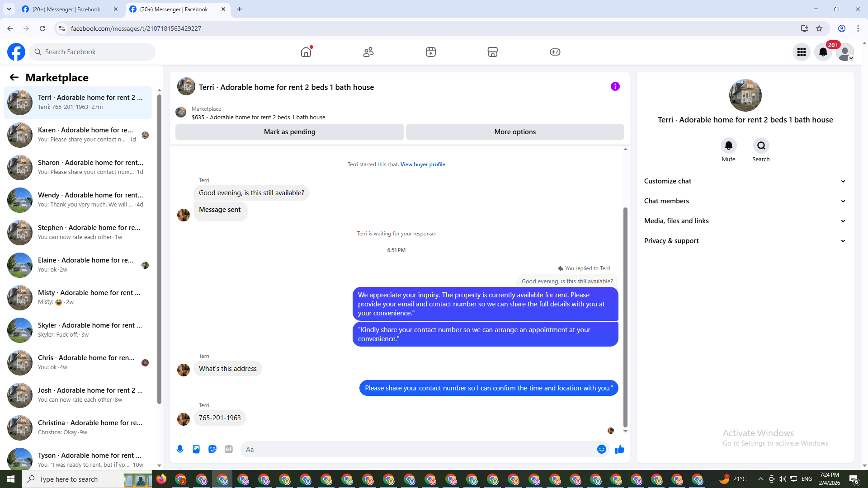Open View buyer profile link
This screenshot has height=488, width=868.
422,164
